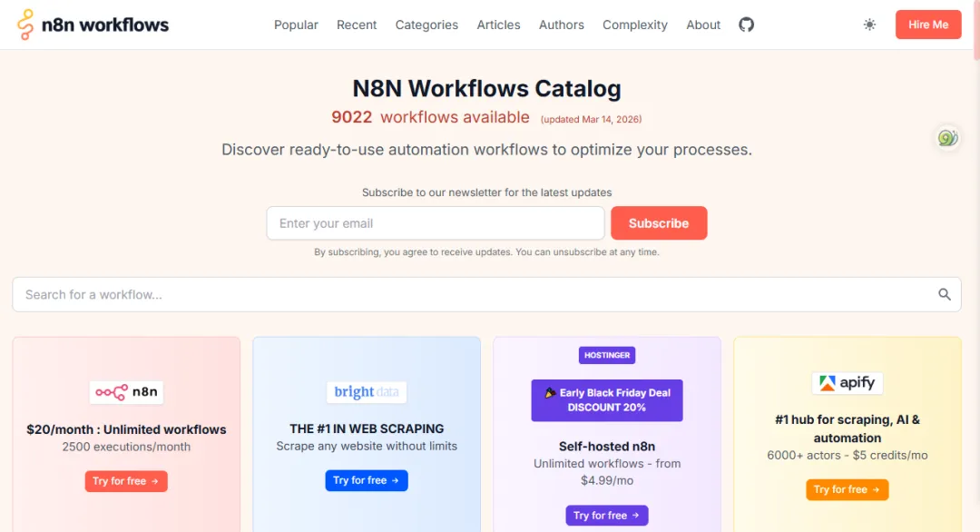
Task: Open the Recent nav item
Action: pyautogui.click(x=357, y=25)
